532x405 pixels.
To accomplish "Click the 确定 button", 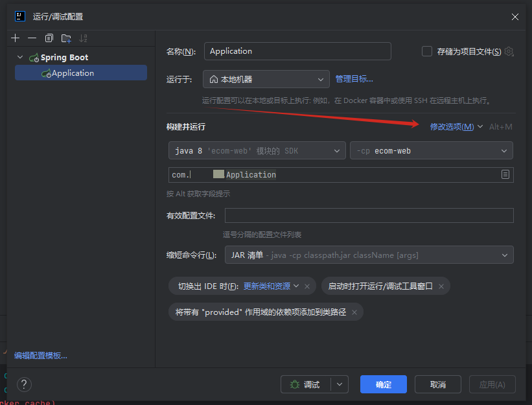I will (384, 384).
